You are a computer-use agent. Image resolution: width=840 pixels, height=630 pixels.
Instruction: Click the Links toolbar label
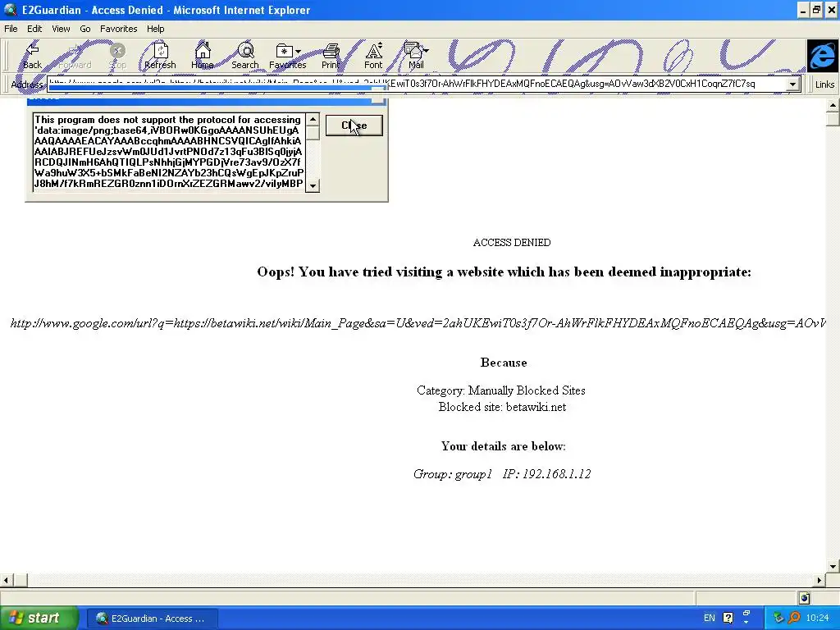tap(824, 84)
